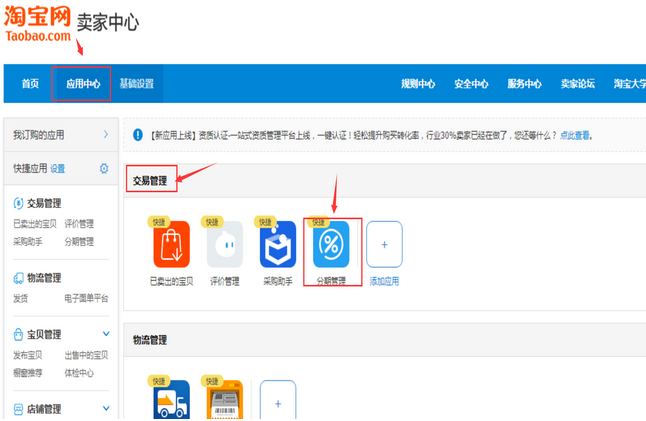Click the 物流管理 section heading
This screenshot has height=421, width=646.
(x=150, y=340)
